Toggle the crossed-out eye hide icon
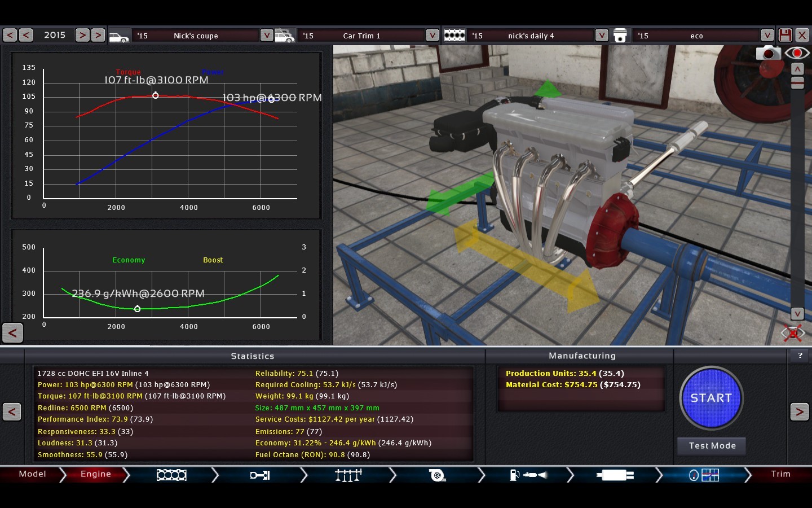This screenshot has width=812, height=508. pyautogui.click(x=792, y=333)
